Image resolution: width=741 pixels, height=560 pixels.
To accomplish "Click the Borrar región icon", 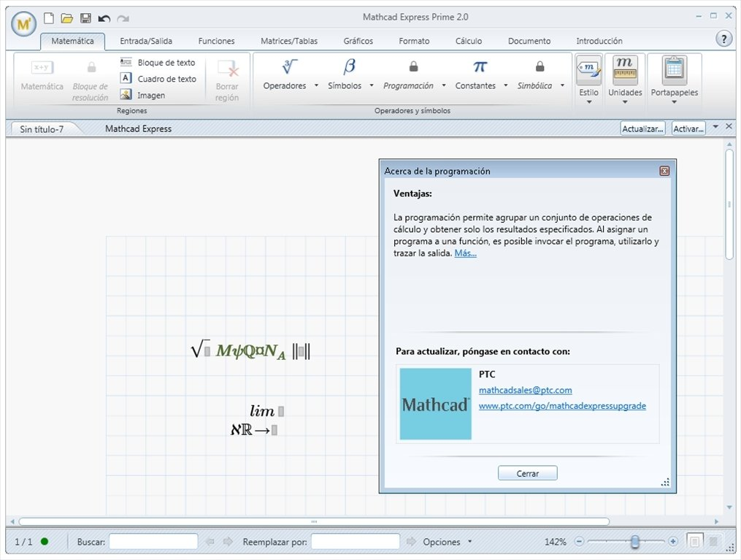I will point(227,69).
